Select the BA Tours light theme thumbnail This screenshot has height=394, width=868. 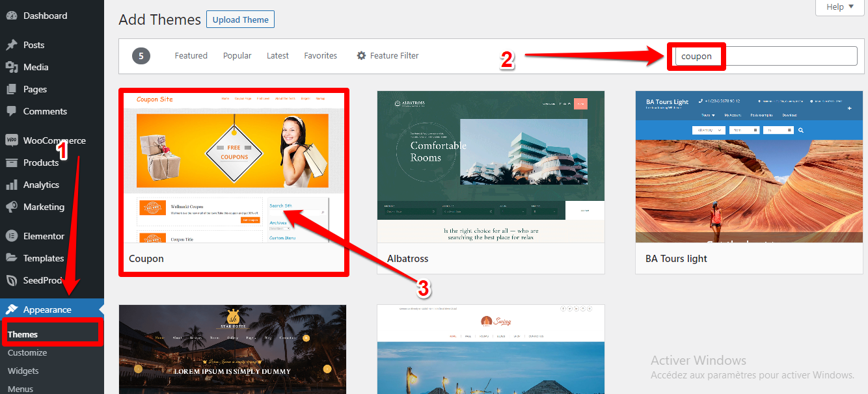click(x=749, y=166)
